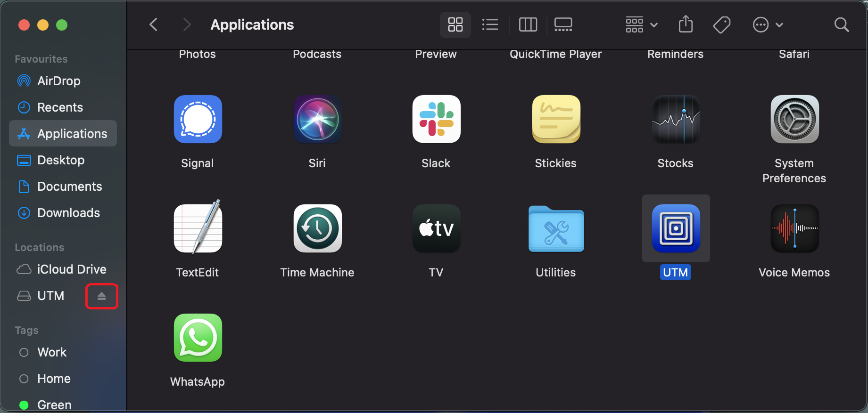Click the Podcasts label

[x=317, y=54]
